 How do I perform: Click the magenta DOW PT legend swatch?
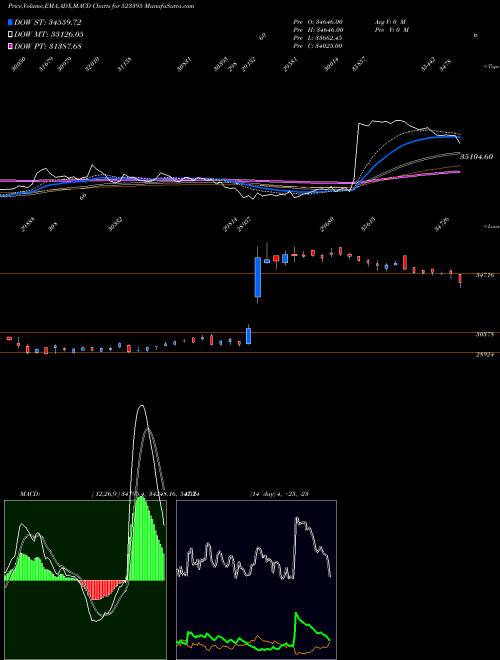[10, 46]
